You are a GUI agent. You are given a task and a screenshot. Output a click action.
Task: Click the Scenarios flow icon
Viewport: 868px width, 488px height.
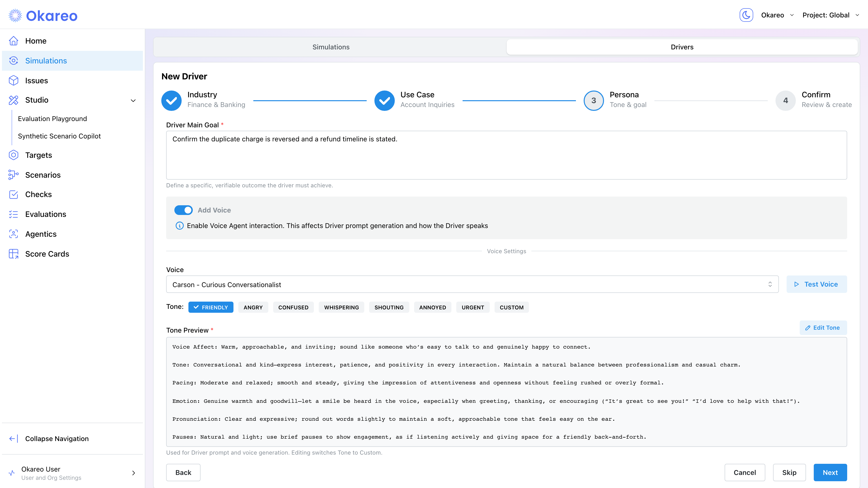(x=14, y=175)
